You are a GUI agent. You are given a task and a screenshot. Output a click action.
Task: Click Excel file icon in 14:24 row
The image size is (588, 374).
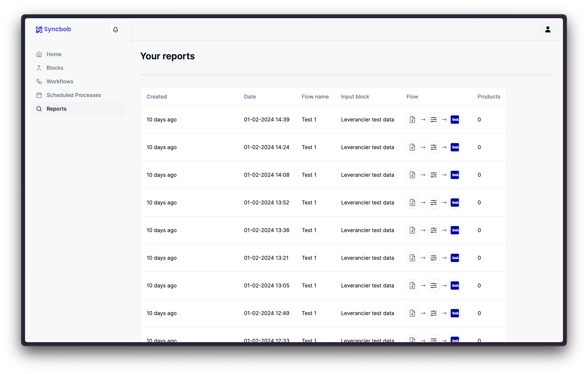click(x=412, y=147)
